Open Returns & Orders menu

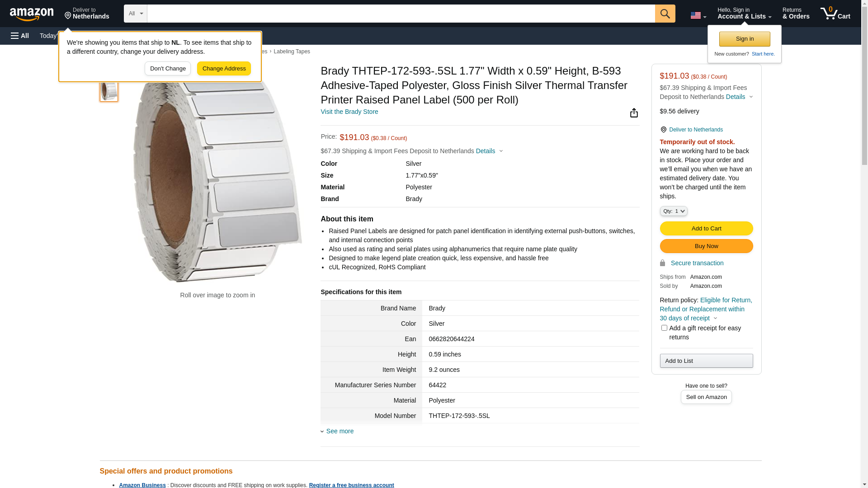click(795, 14)
